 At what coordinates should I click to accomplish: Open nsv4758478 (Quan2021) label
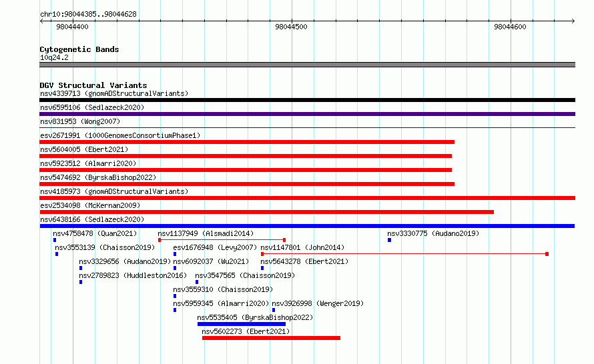point(95,233)
